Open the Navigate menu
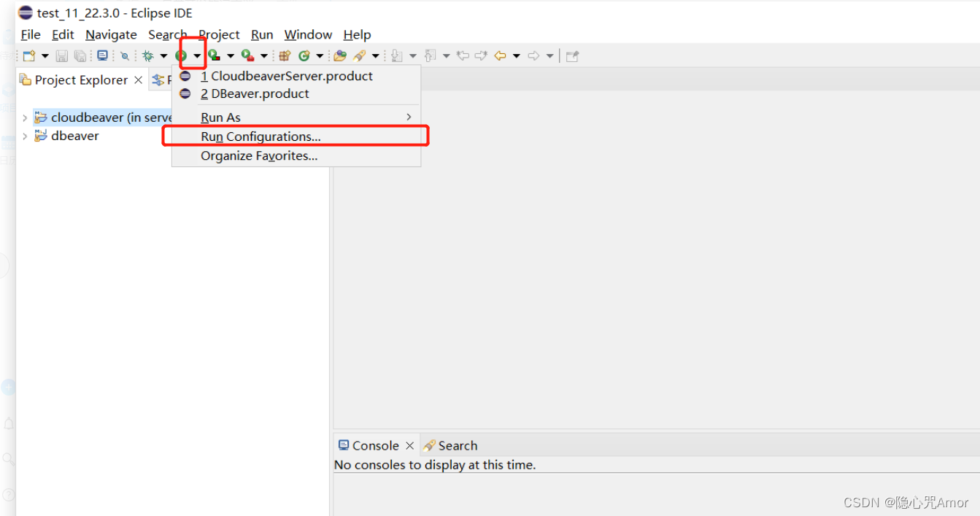The width and height of the screenshot is (980, 516). 111,34
